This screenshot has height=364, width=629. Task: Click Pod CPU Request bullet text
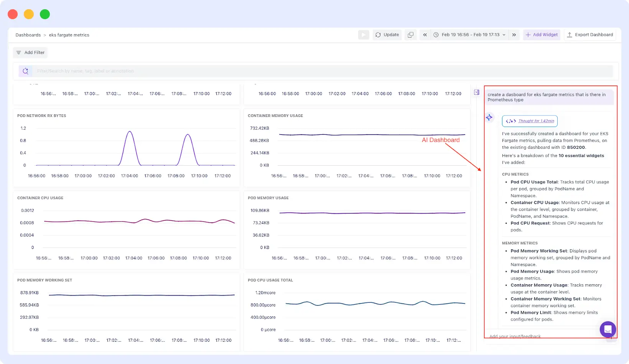click(x=557, y=227)
